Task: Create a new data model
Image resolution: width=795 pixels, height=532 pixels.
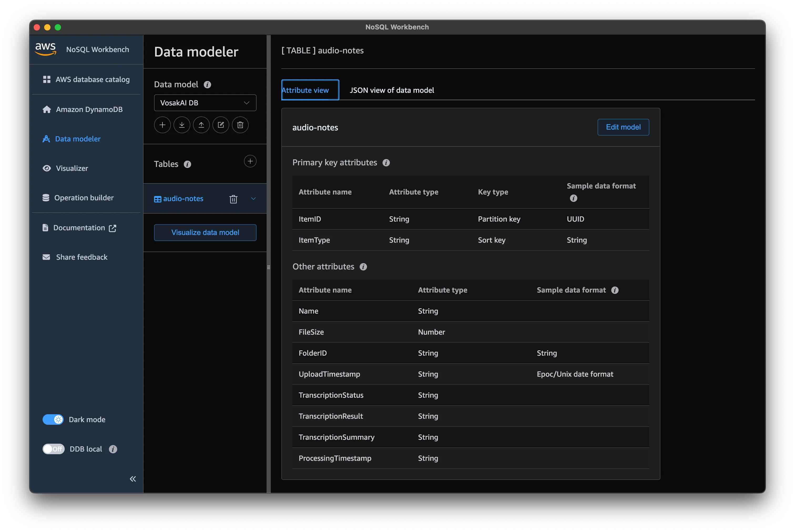Action: pyautogui.click(x=162, y=125)
